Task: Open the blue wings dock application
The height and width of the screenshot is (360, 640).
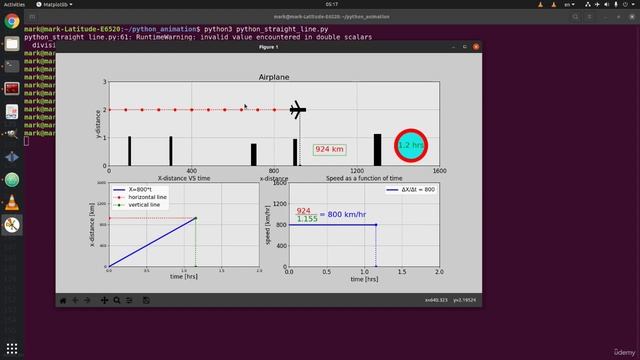Action: pyautogui.click(x=12, y=157)
